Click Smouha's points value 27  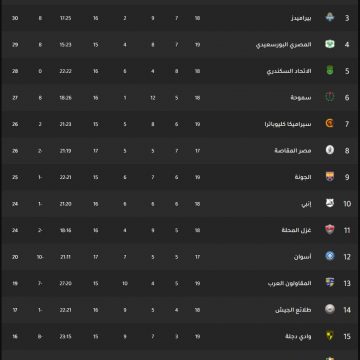[x=15, y=98]
